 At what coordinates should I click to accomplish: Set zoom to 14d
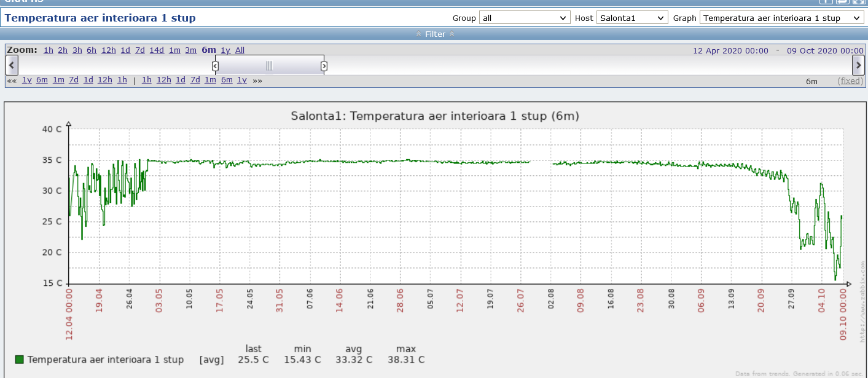tap(157, 50)
